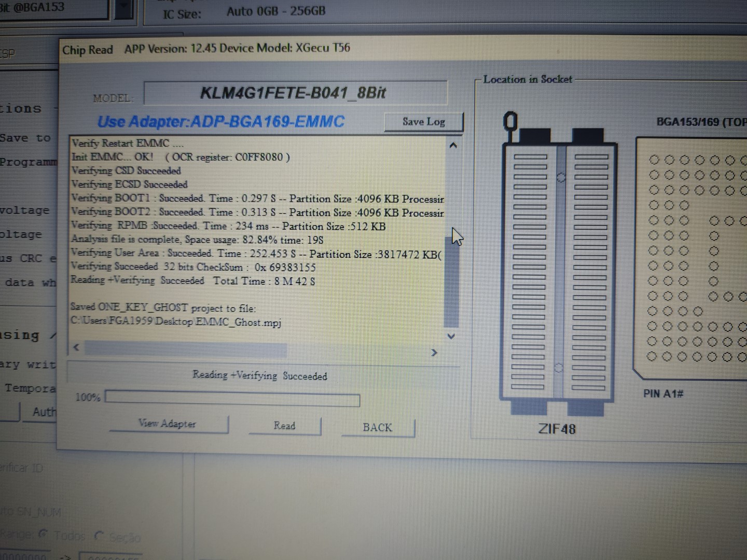This screenshot has height=560, width=747.
Task: Open the chip selection dropdown beside @BGA153
Action: tap(123, 9)
